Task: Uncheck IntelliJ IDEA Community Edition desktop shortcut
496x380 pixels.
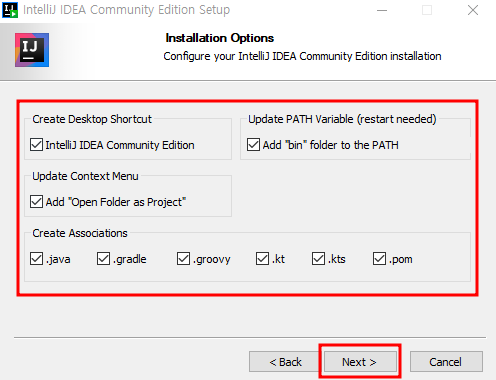Action: pyautogui.click(x=36, y=145)
